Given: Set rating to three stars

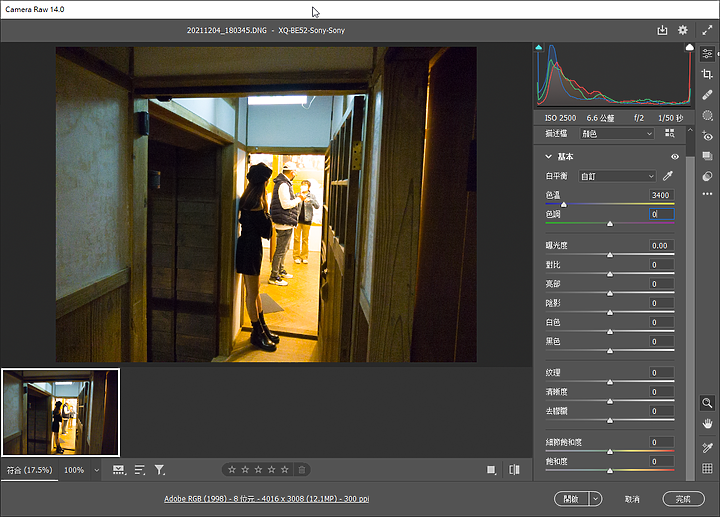Looking at the screenshot, I should pyautogui.click(x=259, y=469).
